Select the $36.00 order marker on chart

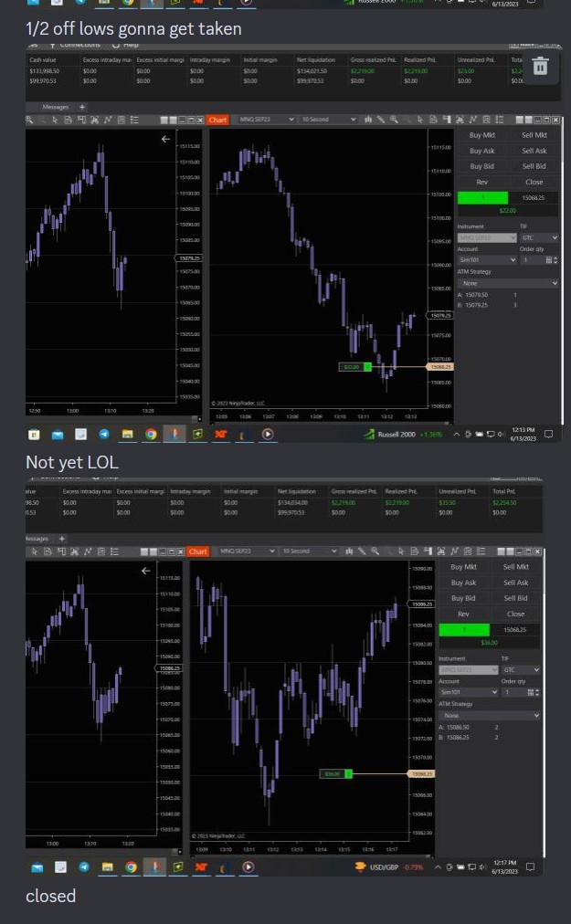tap(335, 773)
